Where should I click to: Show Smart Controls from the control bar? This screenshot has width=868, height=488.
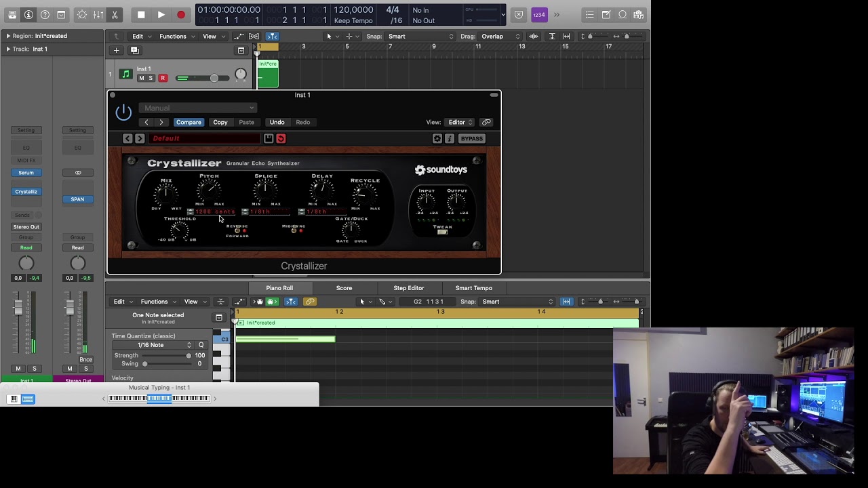(x=82, y=14)
